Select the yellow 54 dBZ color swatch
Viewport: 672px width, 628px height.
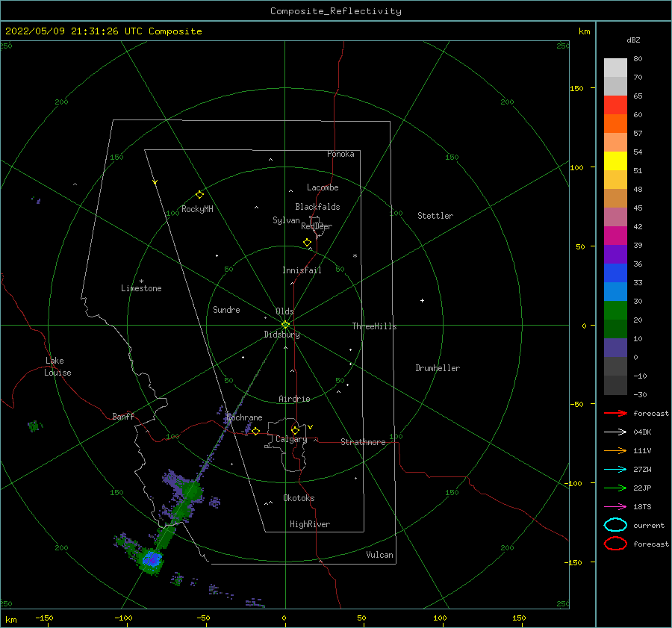click(615, 161)
